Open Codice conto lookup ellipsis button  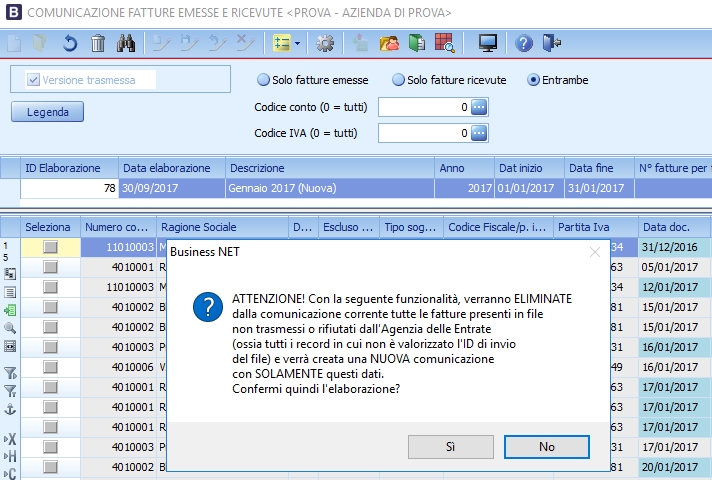[x=479, y=107]
